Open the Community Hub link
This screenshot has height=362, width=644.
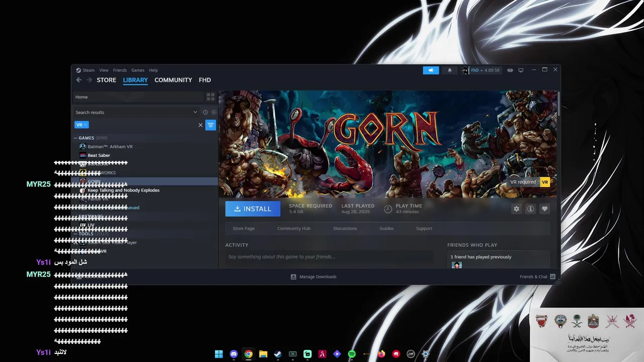tap(294, 228)
